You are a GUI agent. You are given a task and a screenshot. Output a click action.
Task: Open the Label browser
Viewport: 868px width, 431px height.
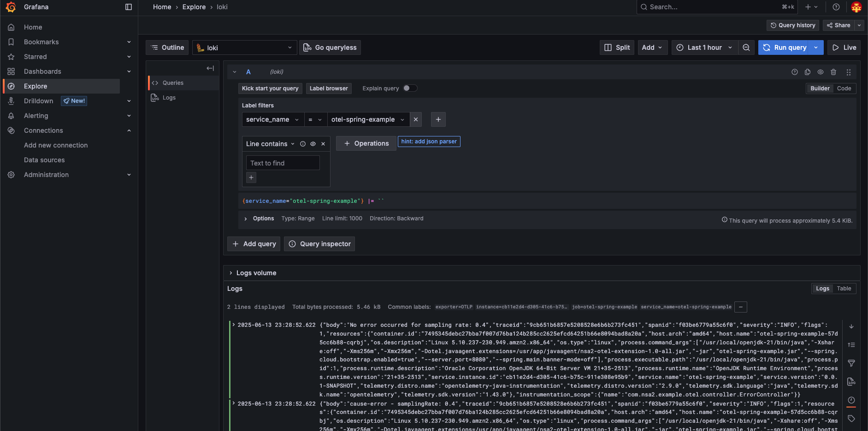[329, 89]
